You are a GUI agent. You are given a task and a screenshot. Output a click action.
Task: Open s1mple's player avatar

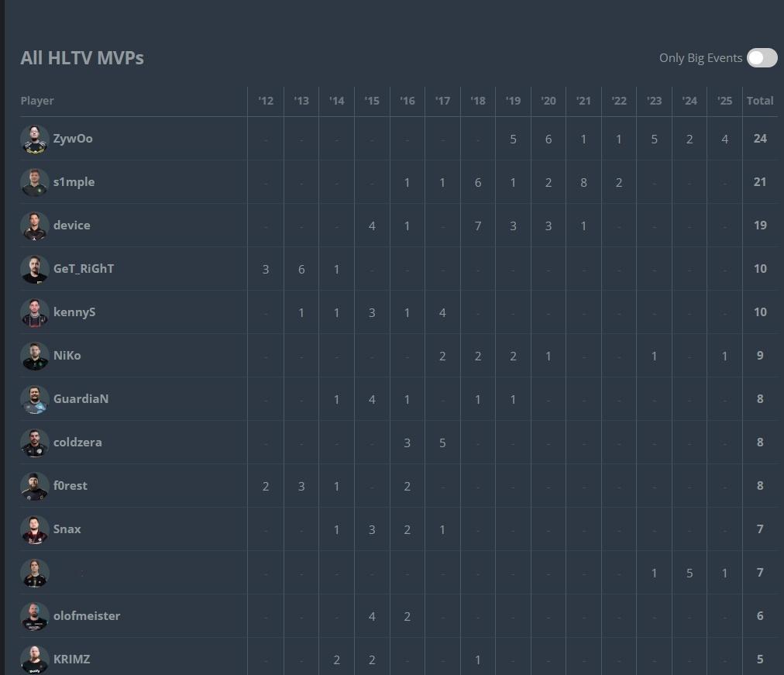click(x=35, y=182)
